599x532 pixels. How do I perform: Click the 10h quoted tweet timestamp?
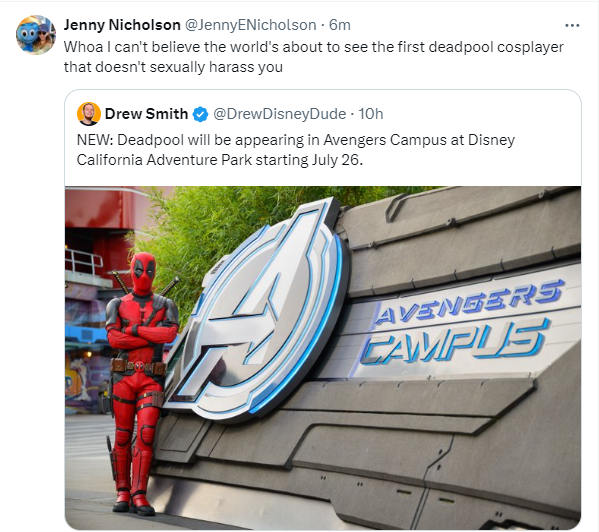371,114
